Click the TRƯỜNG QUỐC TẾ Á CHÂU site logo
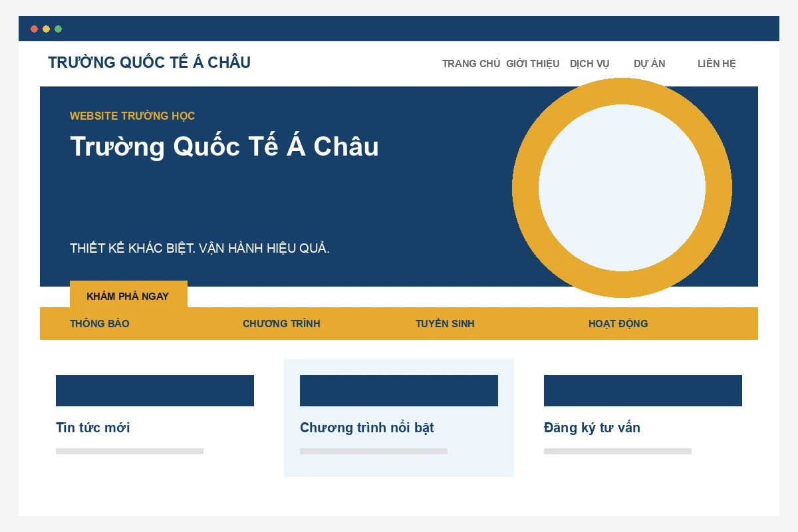Viewport: 798px width, 532px height. point(149,63)
